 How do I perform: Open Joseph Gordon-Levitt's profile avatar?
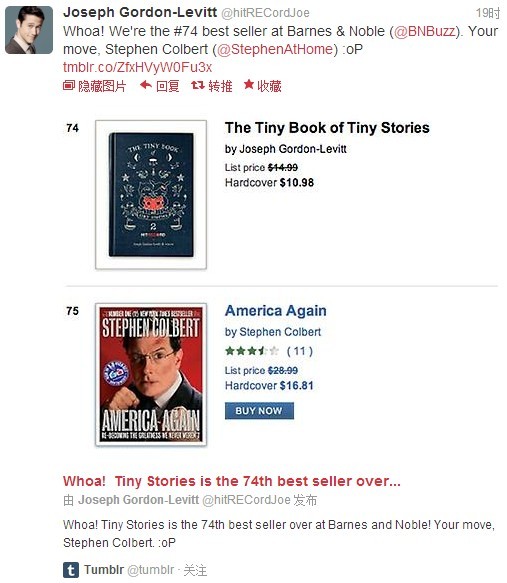(29, 30)
